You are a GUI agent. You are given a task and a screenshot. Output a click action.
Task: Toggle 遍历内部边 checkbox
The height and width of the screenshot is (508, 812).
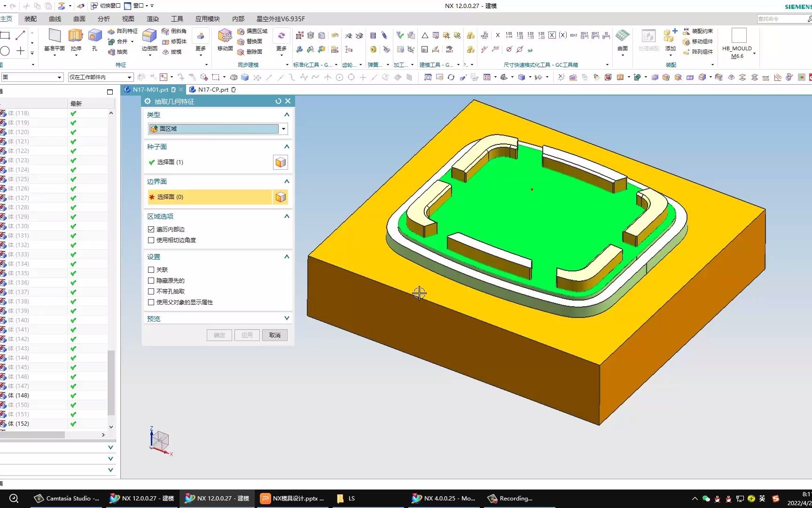point(151,229)
